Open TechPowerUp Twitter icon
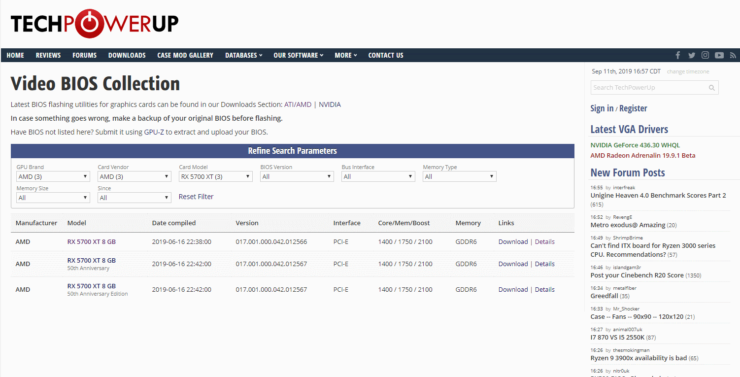 coord(691,55)
